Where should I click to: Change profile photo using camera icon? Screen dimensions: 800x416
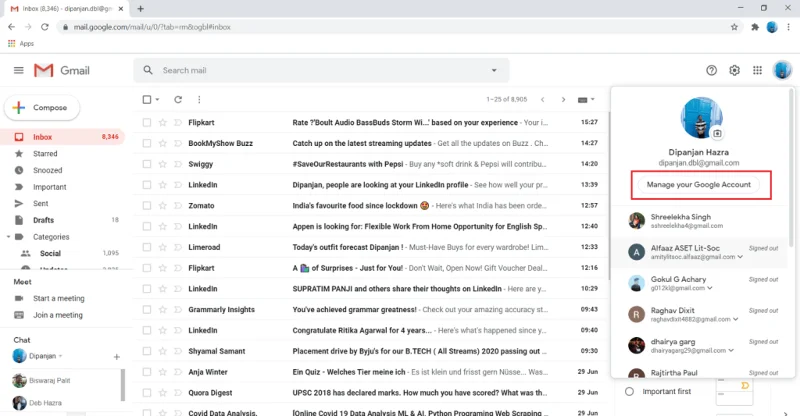[717, 133]
